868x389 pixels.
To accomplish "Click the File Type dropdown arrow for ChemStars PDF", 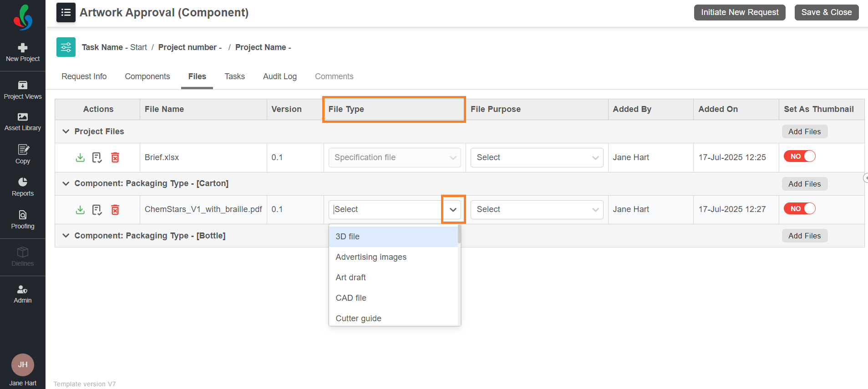I will [453, 209].
